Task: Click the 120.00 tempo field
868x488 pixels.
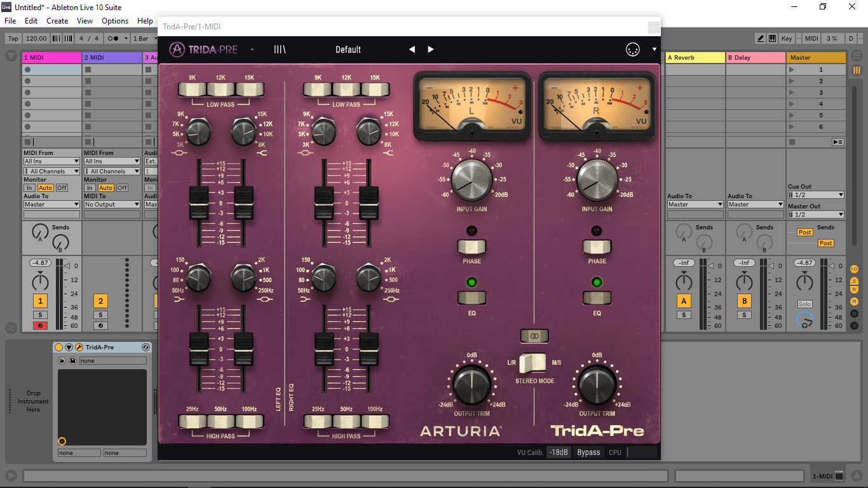Action: pyautogui.click(x=36, y=39)
